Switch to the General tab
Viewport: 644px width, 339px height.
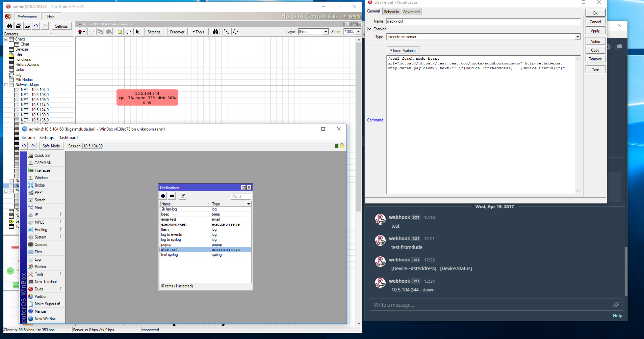(373, 11)
